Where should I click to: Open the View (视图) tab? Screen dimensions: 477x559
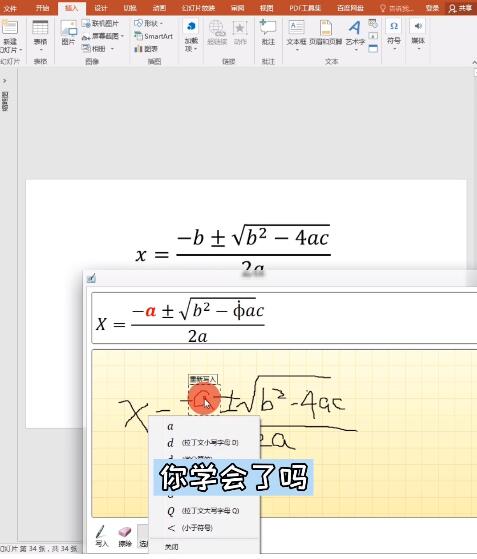point(267,8)
